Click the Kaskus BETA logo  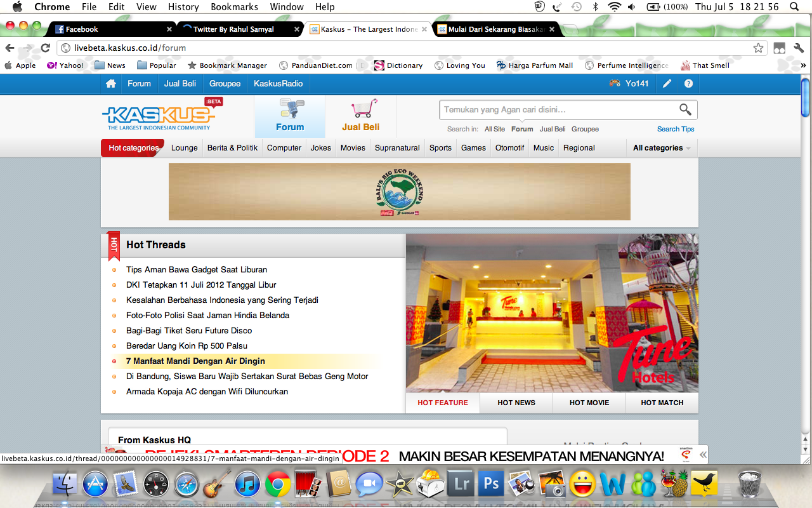click(x=162, y=114)
